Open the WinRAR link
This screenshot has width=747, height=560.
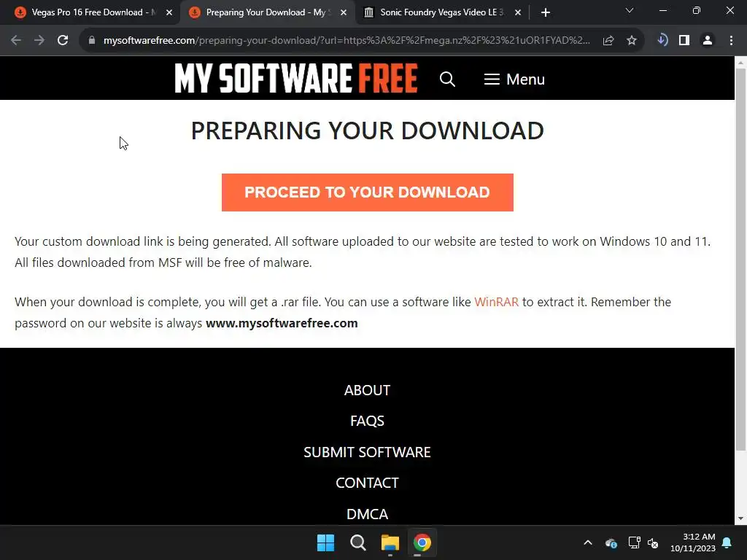click(496, 302)
